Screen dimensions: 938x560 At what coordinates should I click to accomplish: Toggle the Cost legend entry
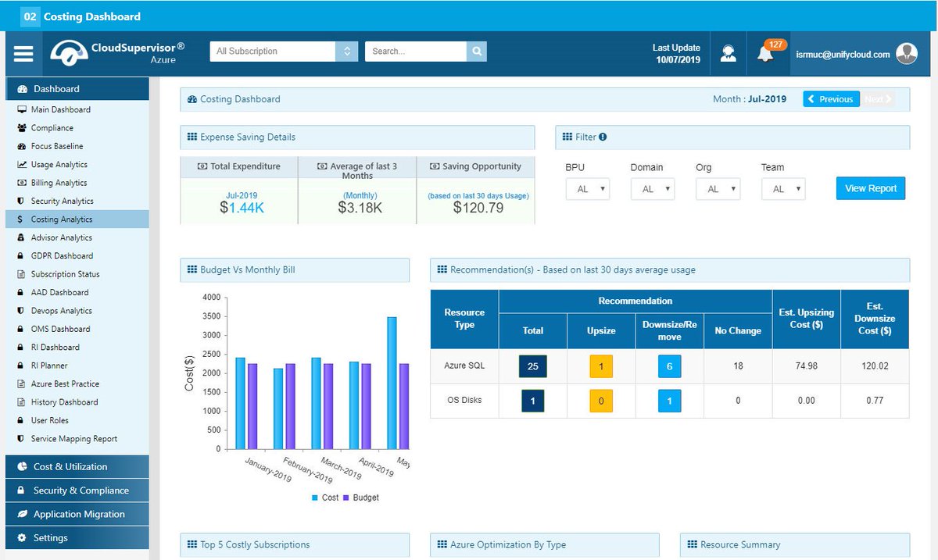(x=325, y=498)
